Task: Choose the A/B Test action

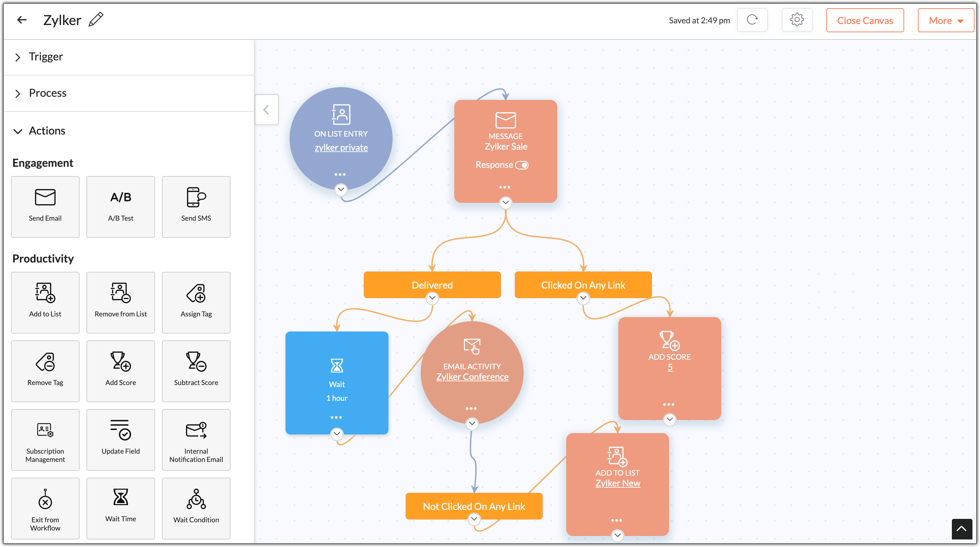Action: pyautogui.click(x=120, y=207)
